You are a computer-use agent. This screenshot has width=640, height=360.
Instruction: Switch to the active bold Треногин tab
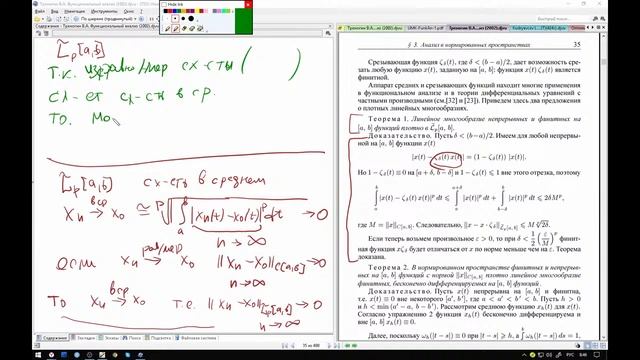point(478,28)
